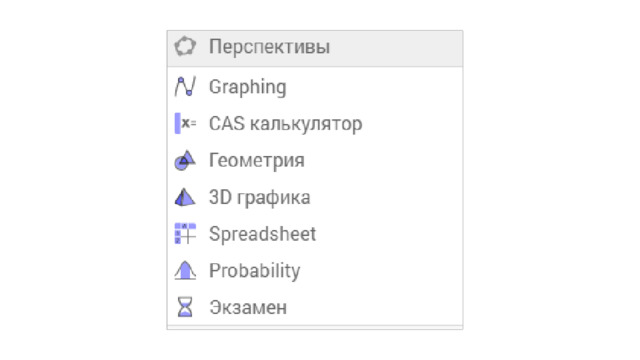
Task: Open the CAS калькулятор perspective
Action: [315, 123]
